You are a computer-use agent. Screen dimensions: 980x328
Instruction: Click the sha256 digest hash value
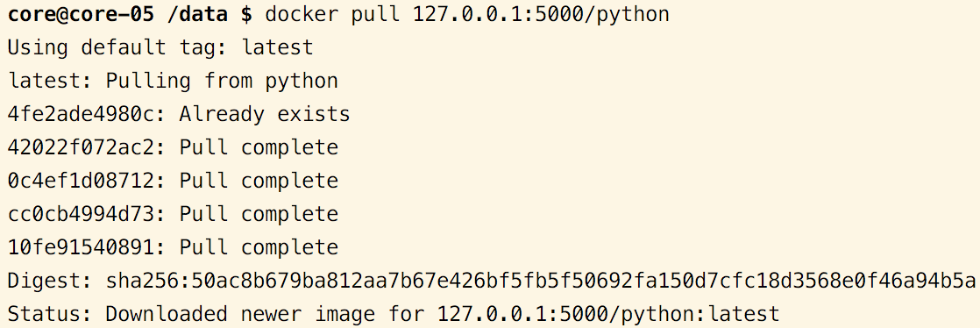point(541,282)
